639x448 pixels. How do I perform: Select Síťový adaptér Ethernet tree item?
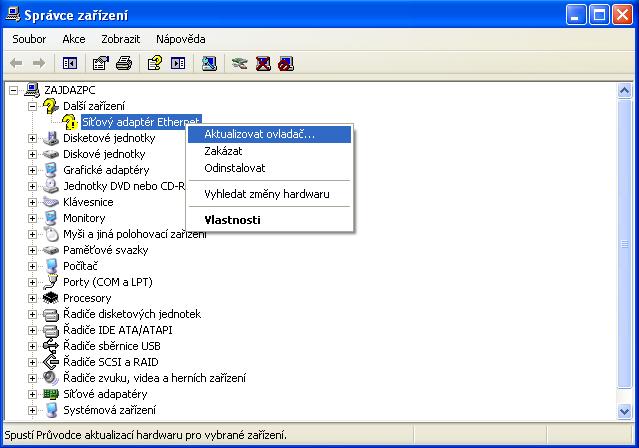[x=141, y=122]
